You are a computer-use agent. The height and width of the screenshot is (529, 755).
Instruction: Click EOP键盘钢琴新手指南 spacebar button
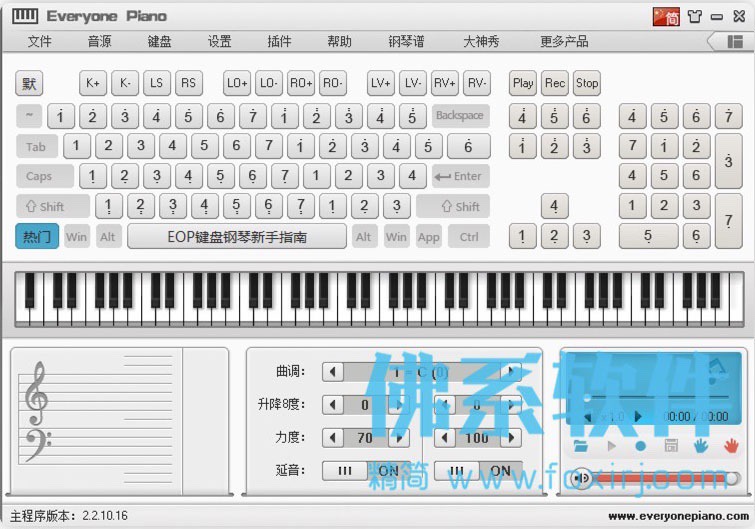tap(237, 236)
